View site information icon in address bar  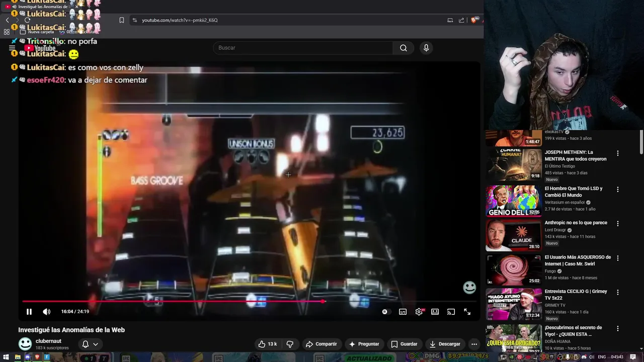[134, 20]
